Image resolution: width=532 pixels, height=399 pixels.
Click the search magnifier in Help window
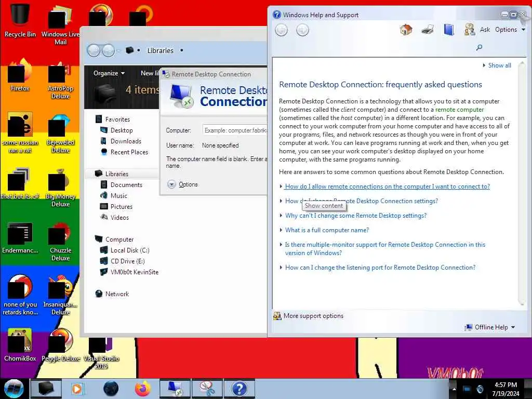(479, 47)
